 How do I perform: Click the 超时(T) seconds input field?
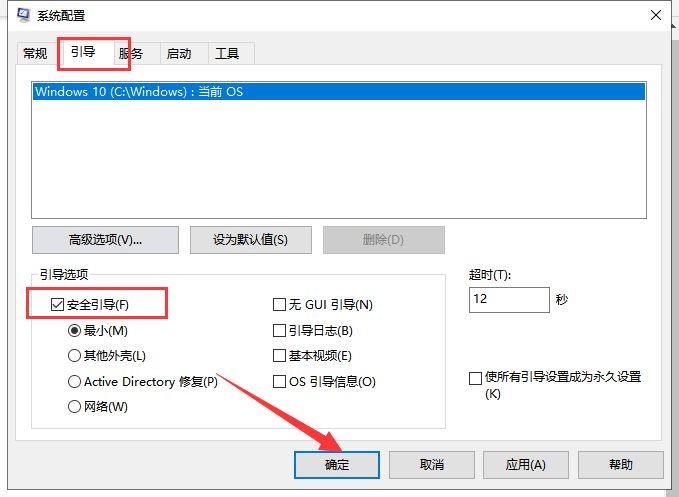tap(509, 300)
